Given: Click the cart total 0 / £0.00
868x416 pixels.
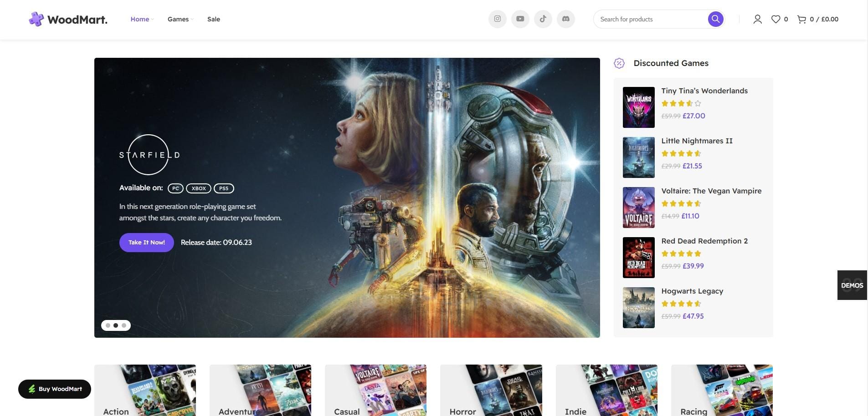Looking at the screenshot, I should [x=824, y=19].
